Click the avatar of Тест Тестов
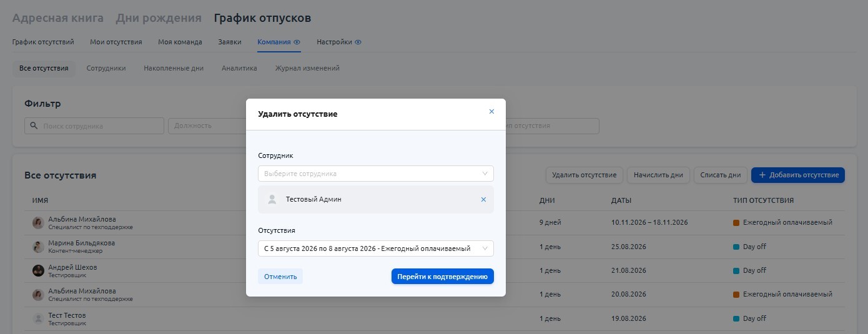 [x=38, y=318]
